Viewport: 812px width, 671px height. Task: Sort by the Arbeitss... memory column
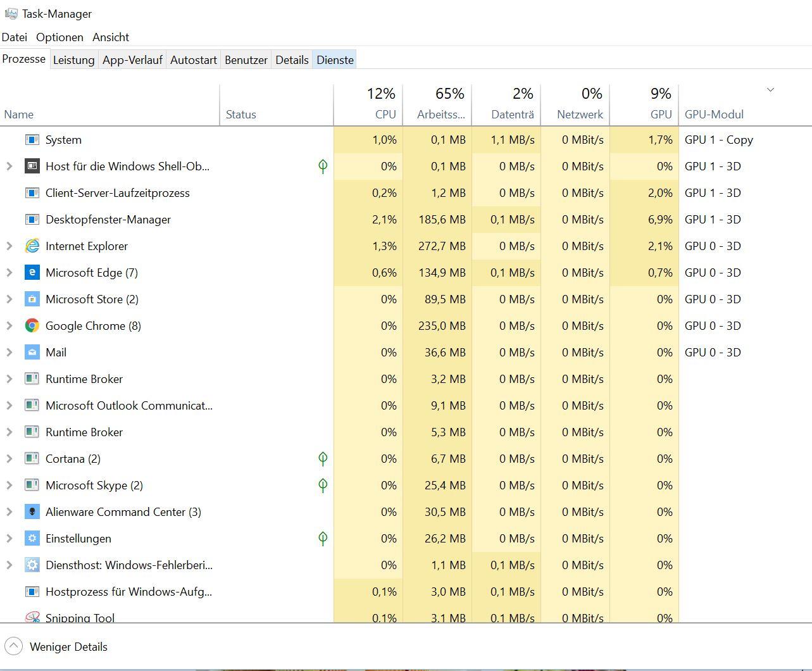(437, 105)
